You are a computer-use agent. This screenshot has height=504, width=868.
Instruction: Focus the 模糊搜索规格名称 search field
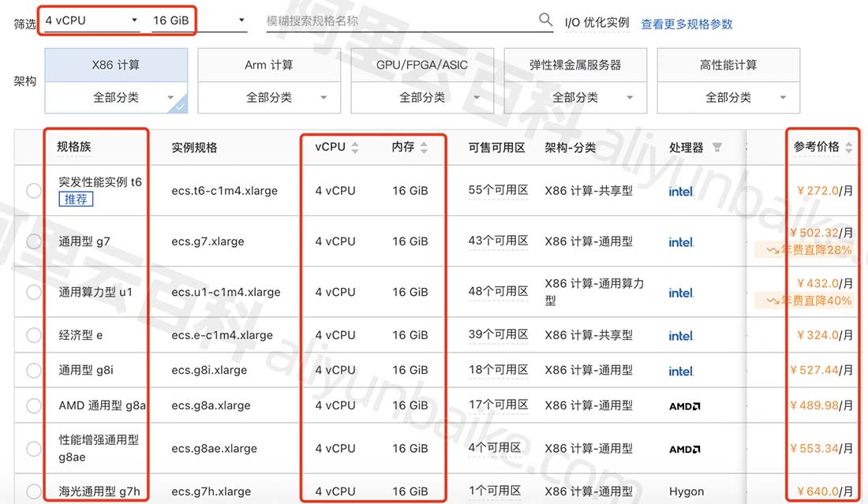point(402,21)
